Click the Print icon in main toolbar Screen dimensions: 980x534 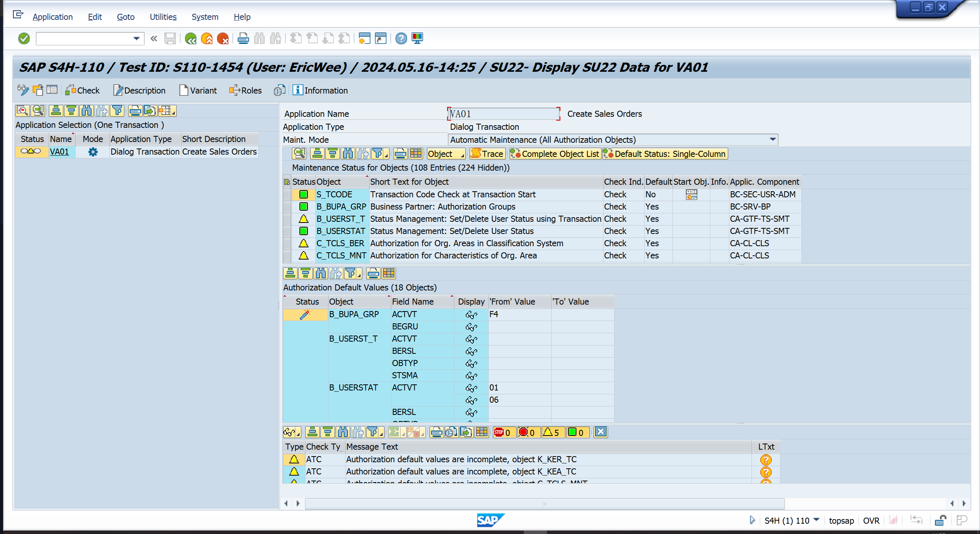coord(243,39)
